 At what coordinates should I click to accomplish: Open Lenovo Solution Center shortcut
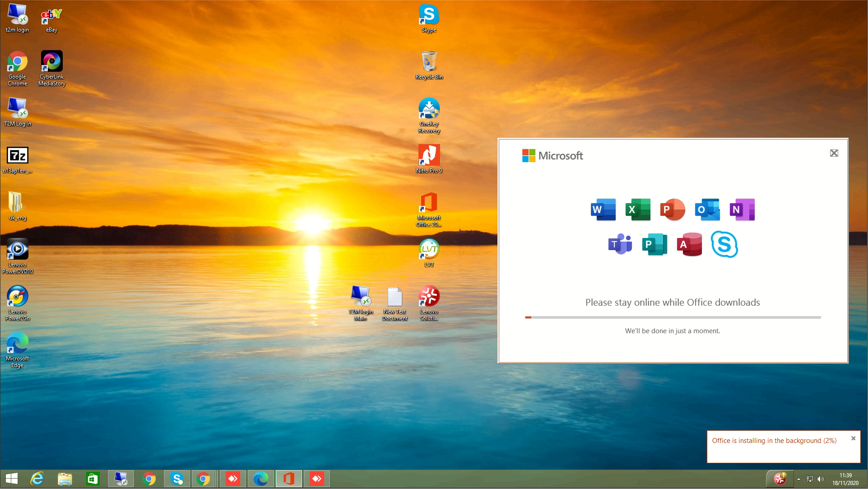(x=429, y=303)
